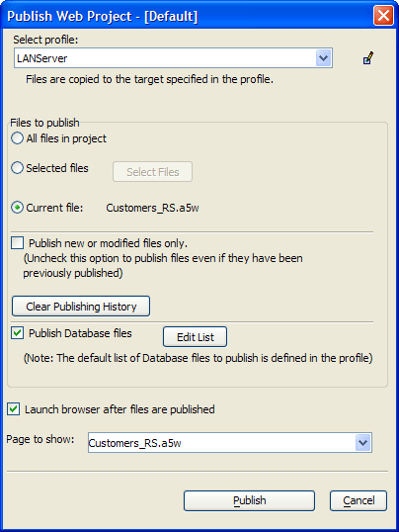
Task: Click Clear Publishing History button
Action: pos(81,307)
